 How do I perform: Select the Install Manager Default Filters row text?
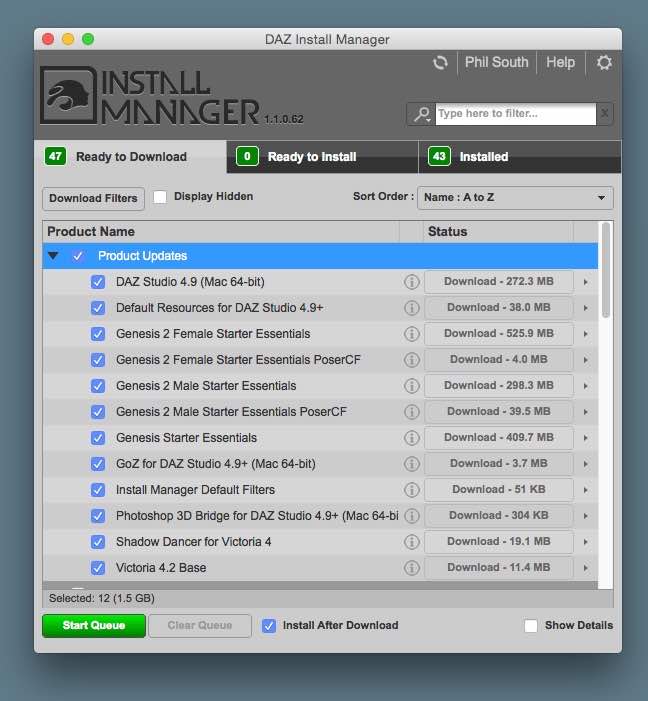tap(195, 490)
